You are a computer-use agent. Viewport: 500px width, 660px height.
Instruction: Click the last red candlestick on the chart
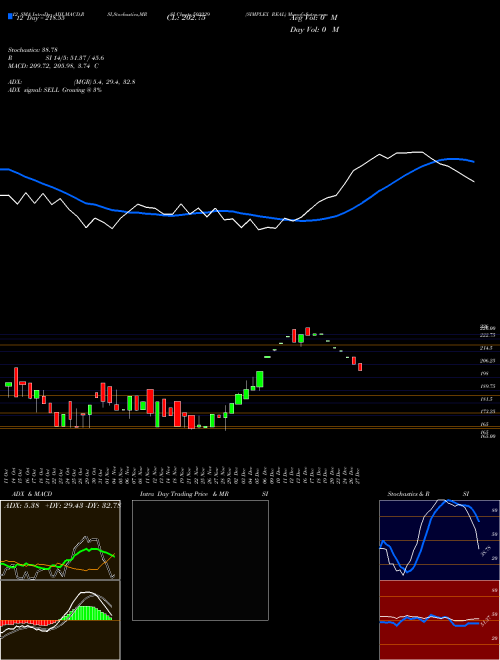(x=360, y=367)
